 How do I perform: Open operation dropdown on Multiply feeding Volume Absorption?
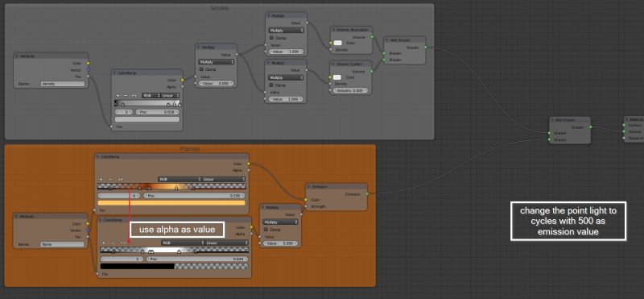pyautogui.click(x=287, y=31)
